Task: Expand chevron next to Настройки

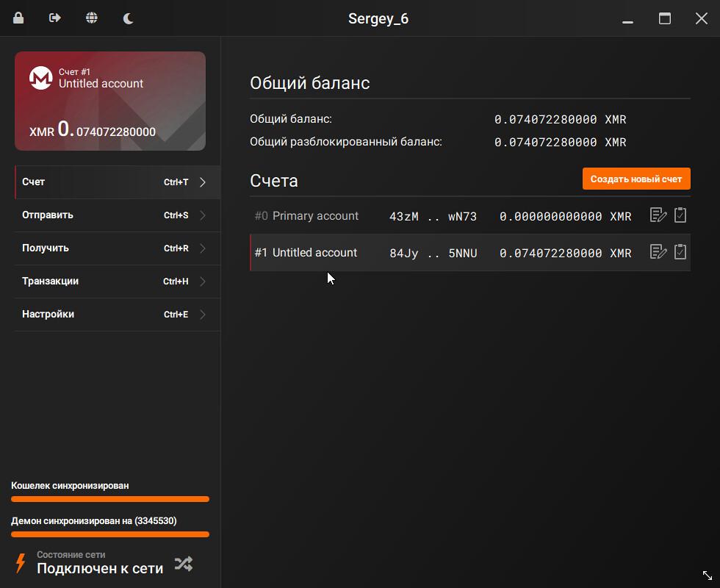Action: point(203,315)
